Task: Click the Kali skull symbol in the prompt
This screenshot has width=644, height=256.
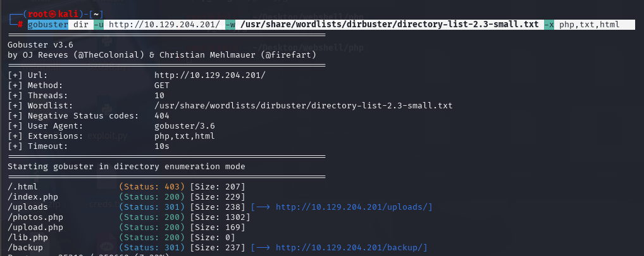Action: point(53,15)
